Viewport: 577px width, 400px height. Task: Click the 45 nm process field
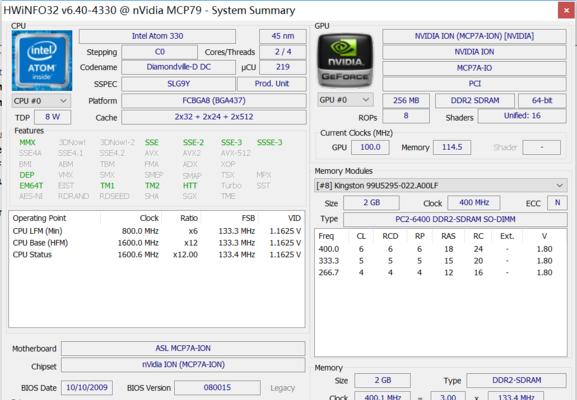coord(283,36)
